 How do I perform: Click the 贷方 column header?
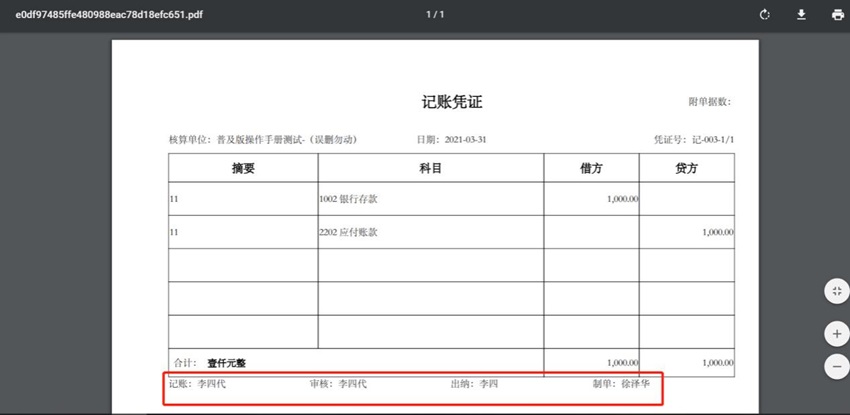point(686,168)
